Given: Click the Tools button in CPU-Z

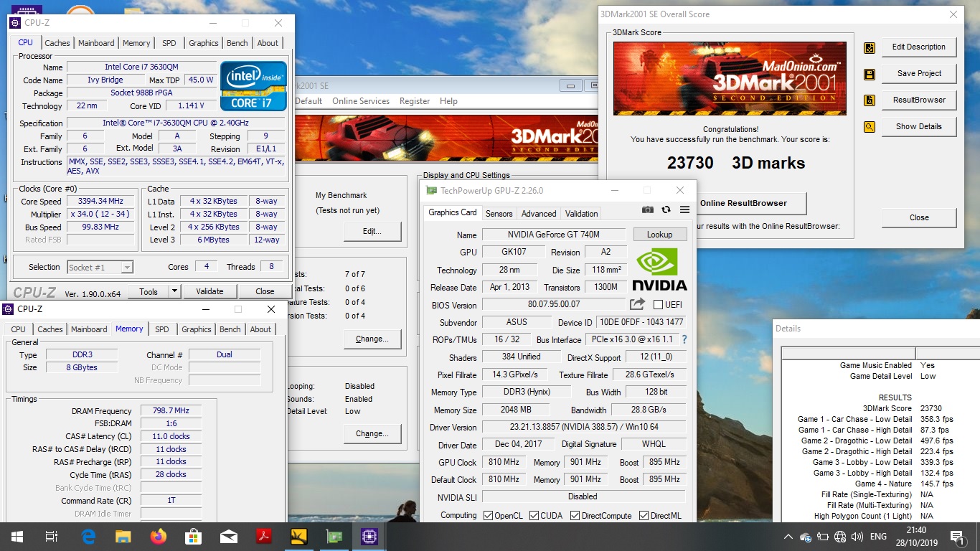Looking at the screenshot, I should tap(149, 291).
